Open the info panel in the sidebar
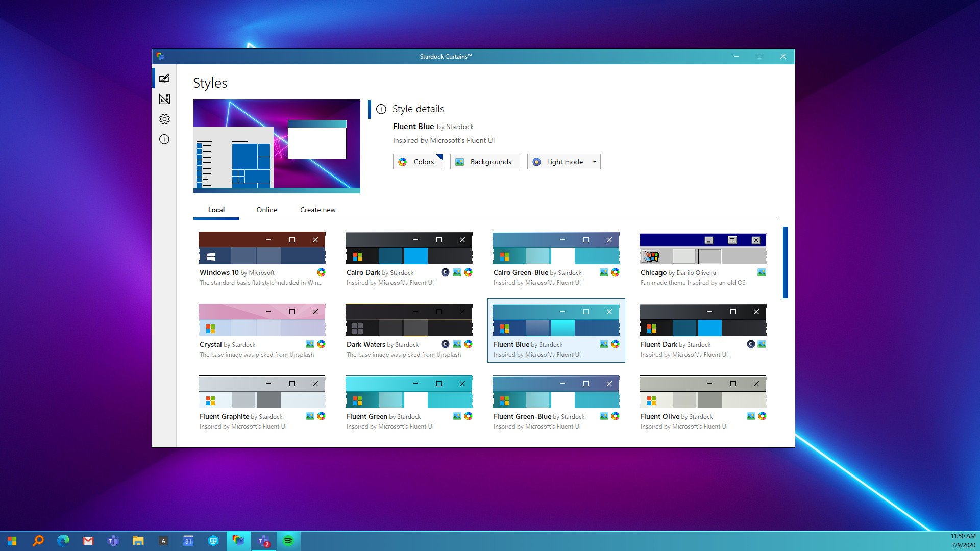Viewport: 980px width, 551px height. pos(164,139)
